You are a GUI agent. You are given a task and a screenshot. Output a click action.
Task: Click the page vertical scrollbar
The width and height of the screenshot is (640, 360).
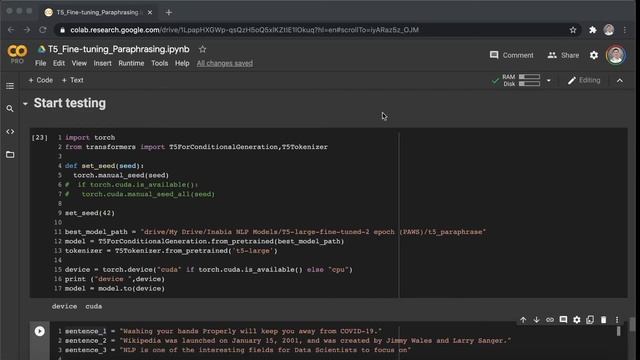pyautogui.click(x=632, y=325)
